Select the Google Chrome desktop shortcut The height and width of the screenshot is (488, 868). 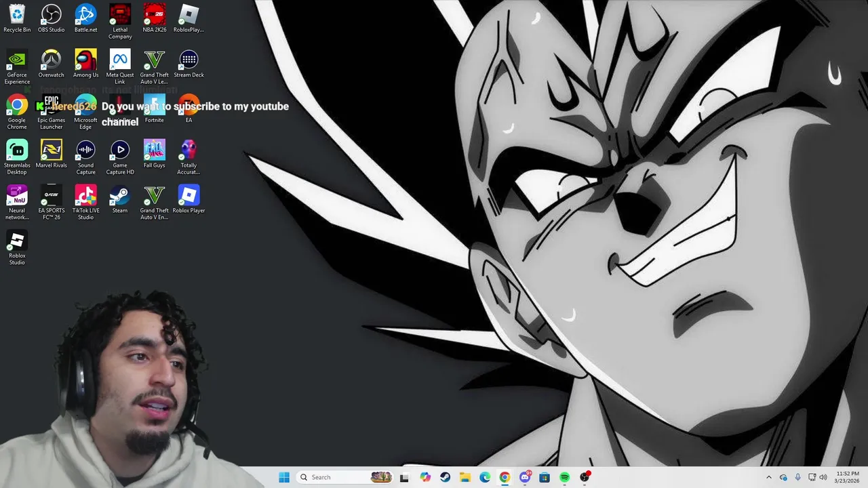coord(17,113)
